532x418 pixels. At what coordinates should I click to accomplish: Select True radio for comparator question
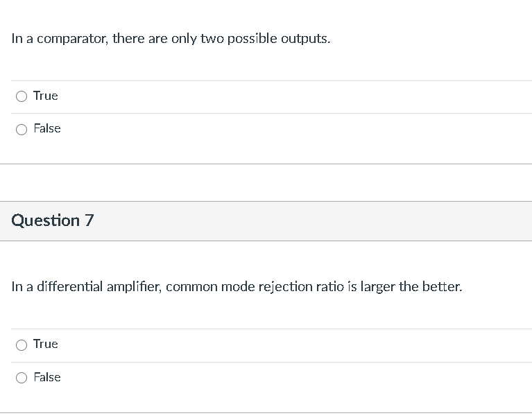point(22,96)
